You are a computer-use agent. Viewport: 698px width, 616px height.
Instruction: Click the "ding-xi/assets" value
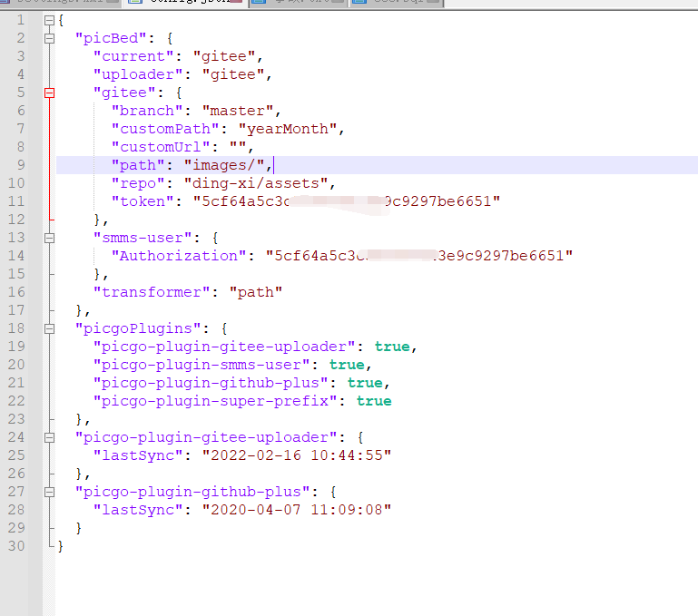point(256,183)
